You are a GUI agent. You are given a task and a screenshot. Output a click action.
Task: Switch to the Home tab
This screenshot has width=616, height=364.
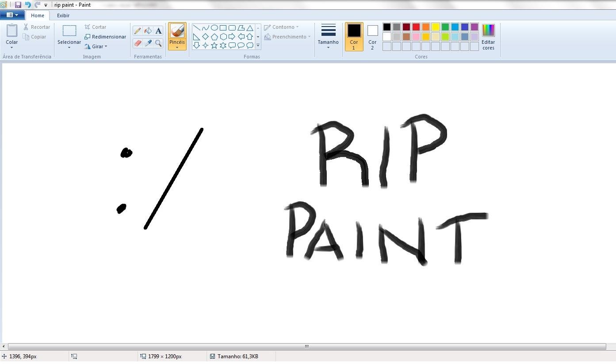(38, 15)
